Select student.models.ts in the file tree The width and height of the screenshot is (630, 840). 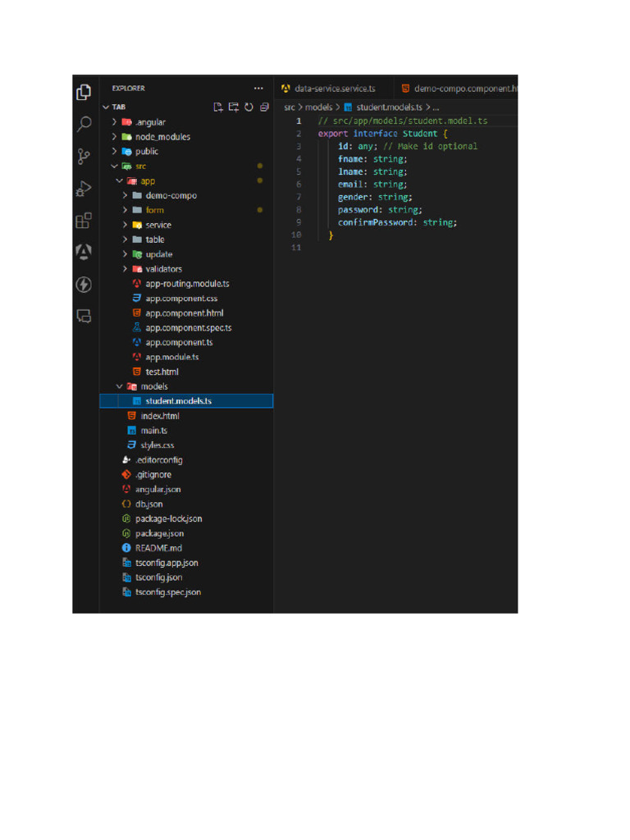pyautogui.click(x=186, y=400)
